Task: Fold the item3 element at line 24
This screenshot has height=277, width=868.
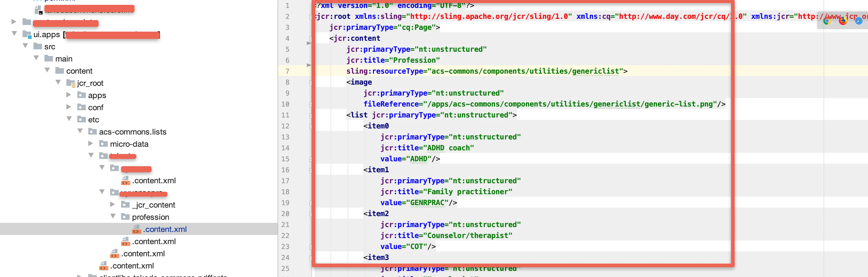Action: [x=311, y=258]
